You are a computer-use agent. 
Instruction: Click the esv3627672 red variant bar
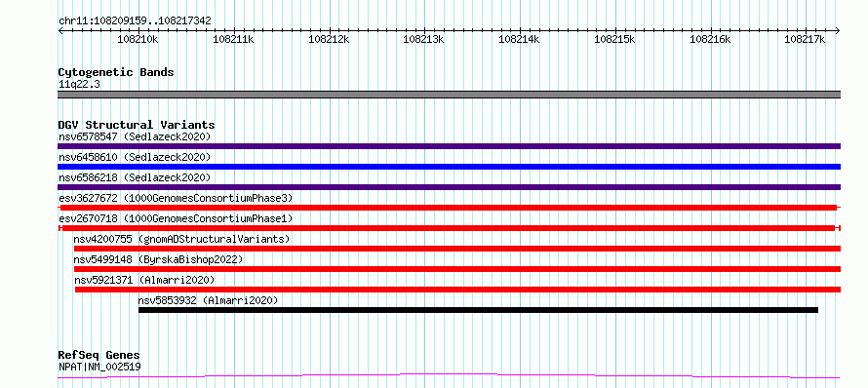click(449, 208)
